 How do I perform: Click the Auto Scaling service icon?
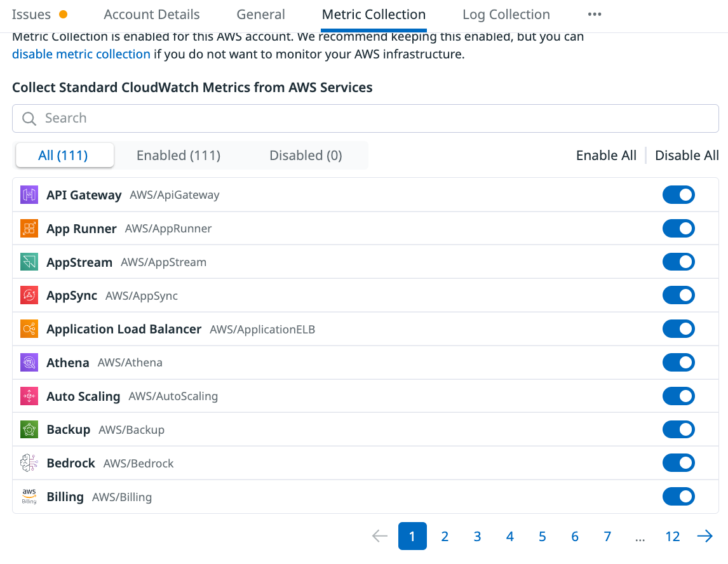point(29,396)
